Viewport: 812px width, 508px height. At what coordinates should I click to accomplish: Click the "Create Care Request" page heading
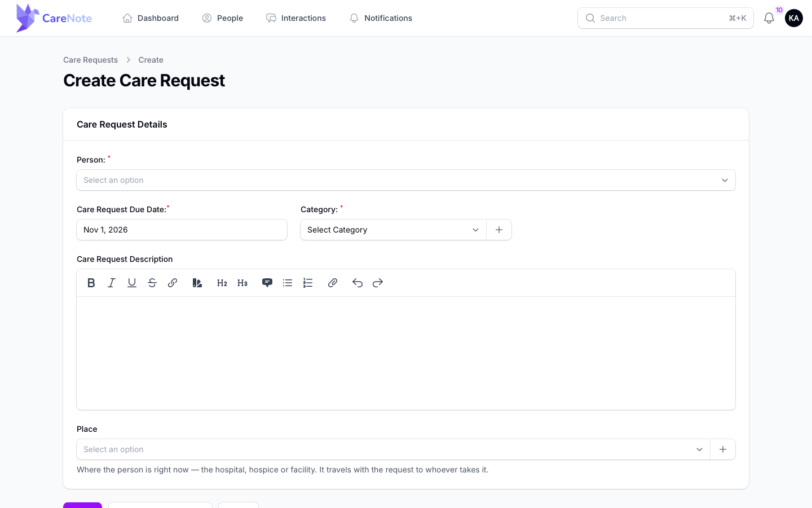(x=144, y=81)
